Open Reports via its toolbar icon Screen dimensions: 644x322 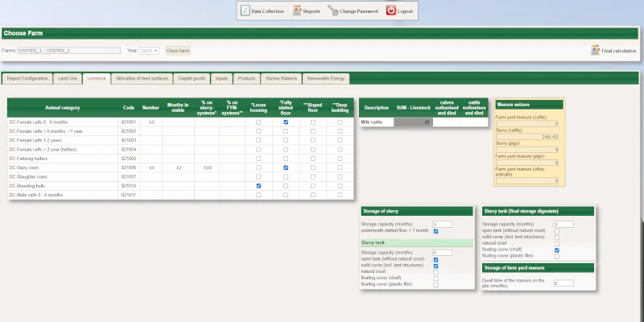click(297, 11)
